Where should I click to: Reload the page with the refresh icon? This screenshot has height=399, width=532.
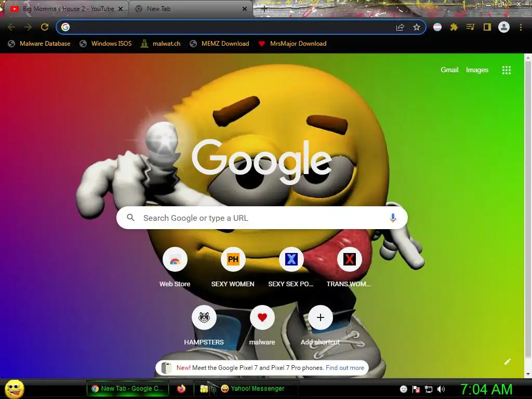(45, 27)
